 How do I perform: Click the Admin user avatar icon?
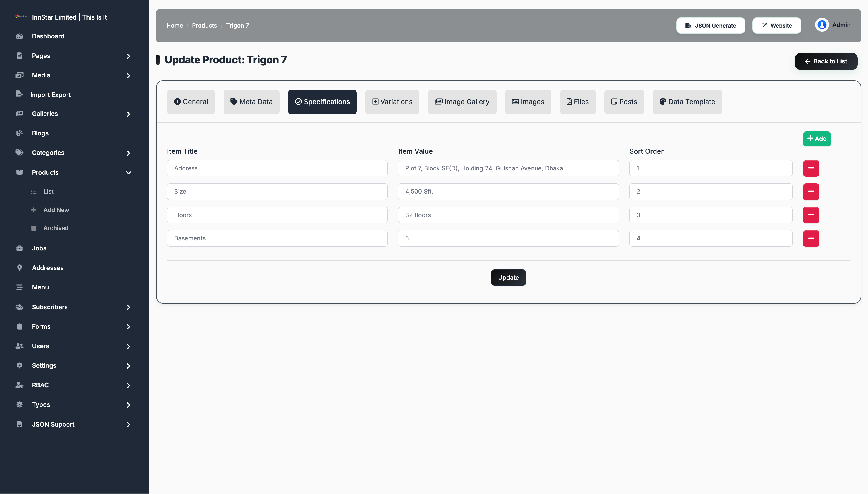point(822,25)
